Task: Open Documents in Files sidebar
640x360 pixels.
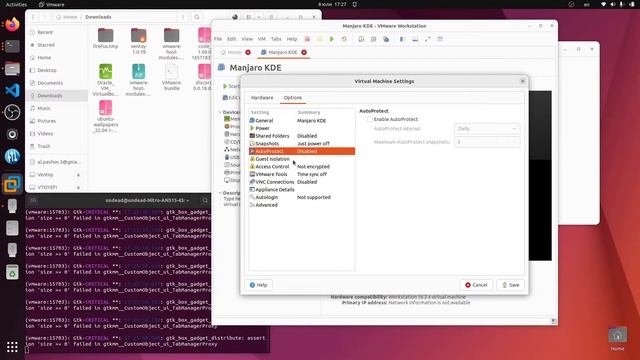Action: [57, 83]
